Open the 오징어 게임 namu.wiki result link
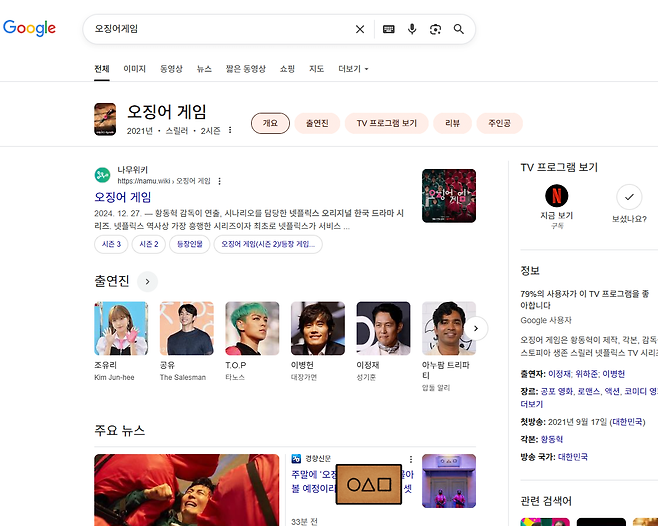658x526 pixels. pyautogui.click(x=123, y=197)
